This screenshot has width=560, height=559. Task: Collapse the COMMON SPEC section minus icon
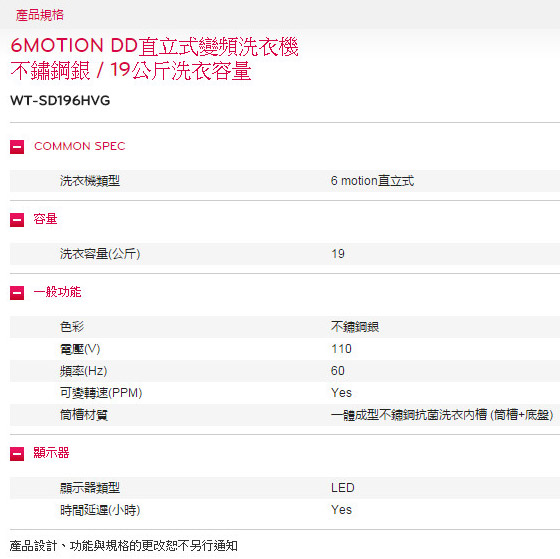tap(17, 147)
